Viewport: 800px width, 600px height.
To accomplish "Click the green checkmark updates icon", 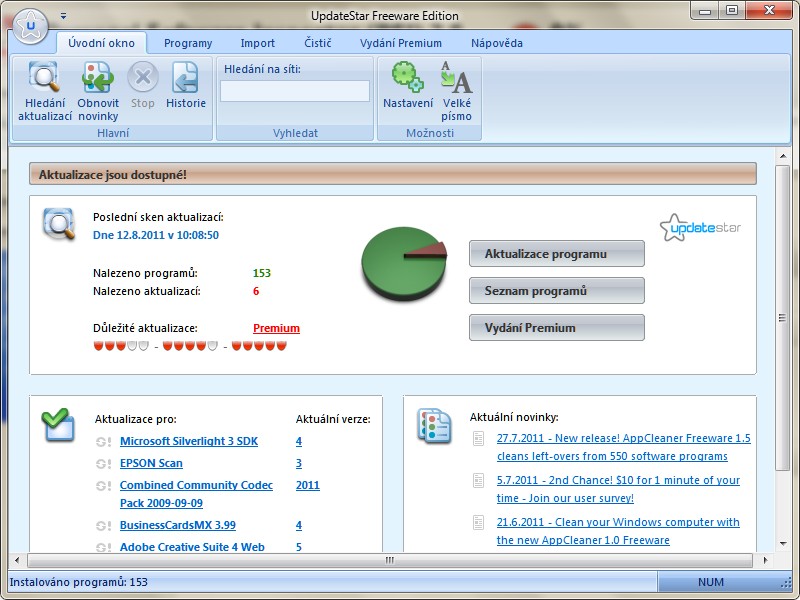I will point(58,424).
